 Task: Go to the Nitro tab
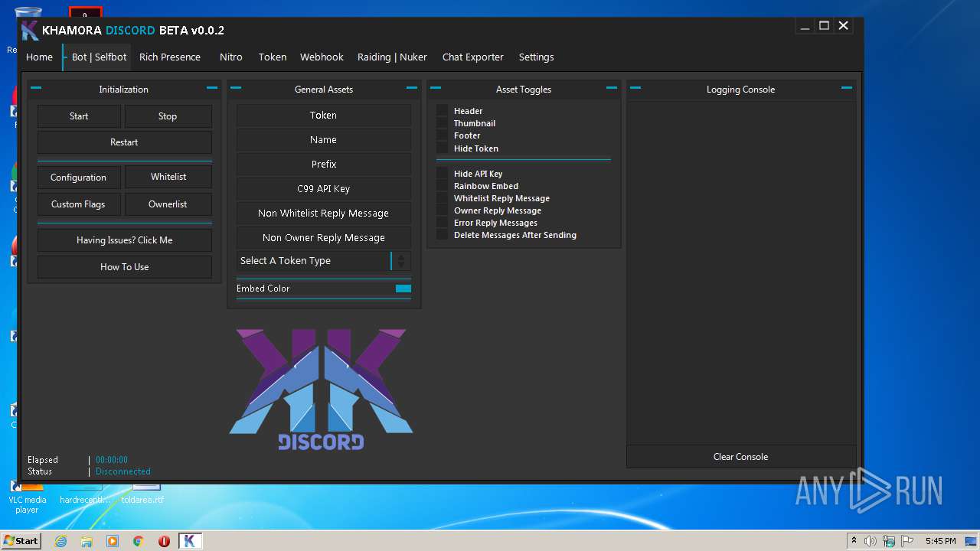coord(231,57)
